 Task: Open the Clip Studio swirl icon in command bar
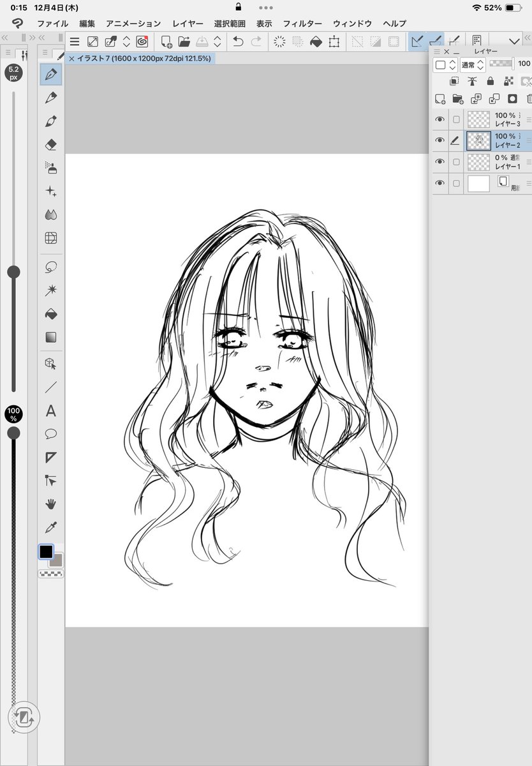[142, 42]
